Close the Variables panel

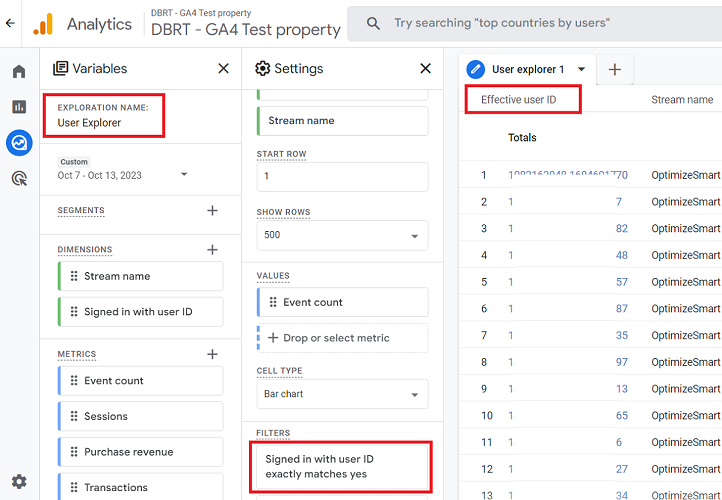click(223, 68)
